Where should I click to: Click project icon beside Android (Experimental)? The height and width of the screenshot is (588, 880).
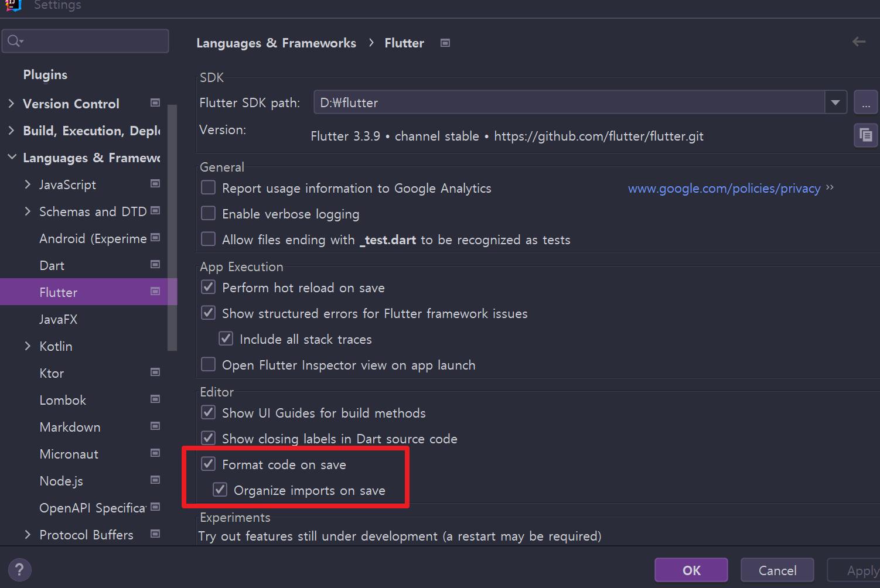click(155, 238)
